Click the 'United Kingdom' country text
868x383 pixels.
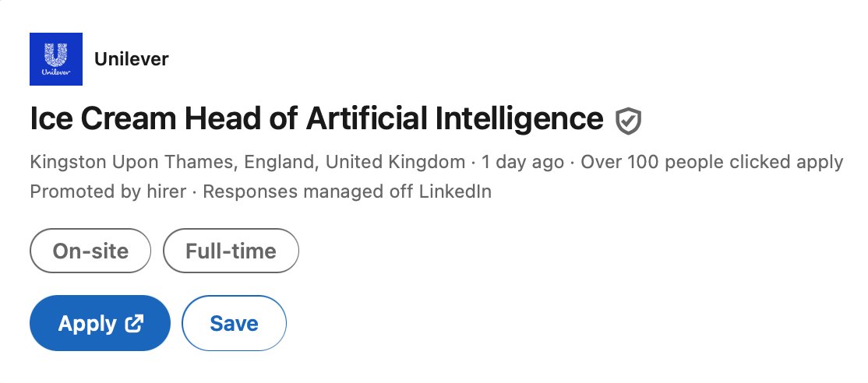coord(395,163)
